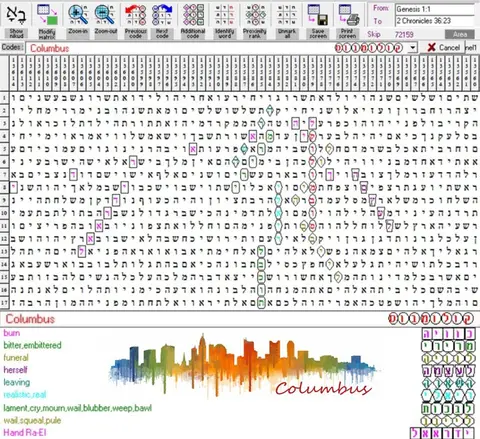This screenshot has height=439, width=480.
Task: Select matrix row number 1
Action: coord(4,98)
